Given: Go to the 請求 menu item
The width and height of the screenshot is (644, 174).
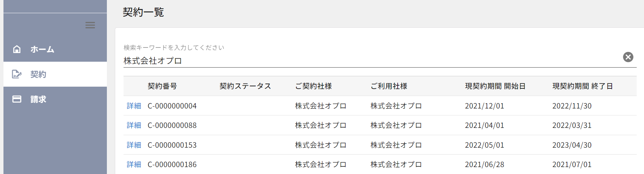Looking at the screenshot, I should tap(38, 99).
